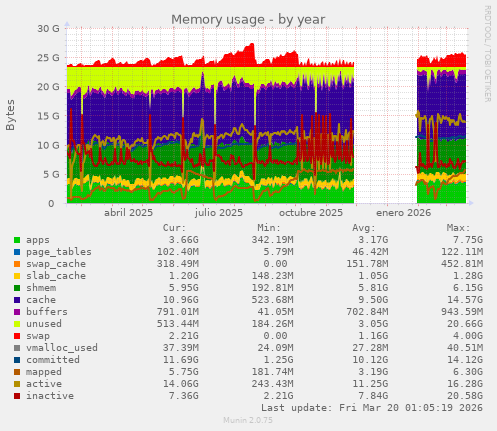Click the '10 G' axis label
This screenshot has width=497, height=431.
(x=48, y=145)
